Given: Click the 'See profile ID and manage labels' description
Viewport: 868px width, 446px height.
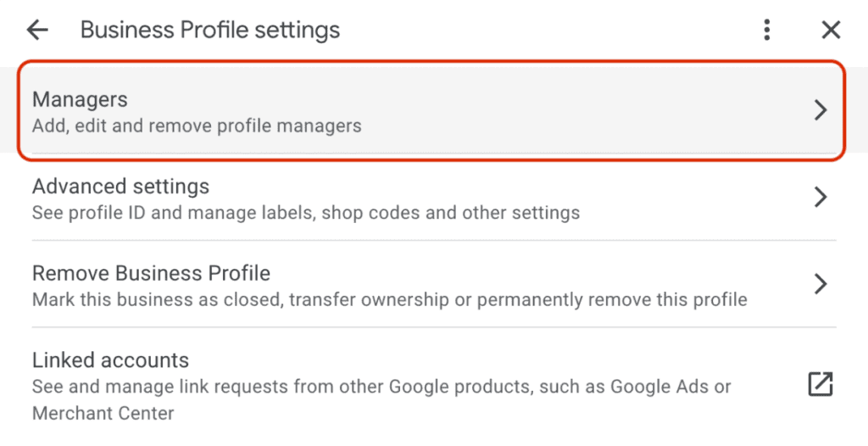Looking at the screenshot, I should (170, 213).
